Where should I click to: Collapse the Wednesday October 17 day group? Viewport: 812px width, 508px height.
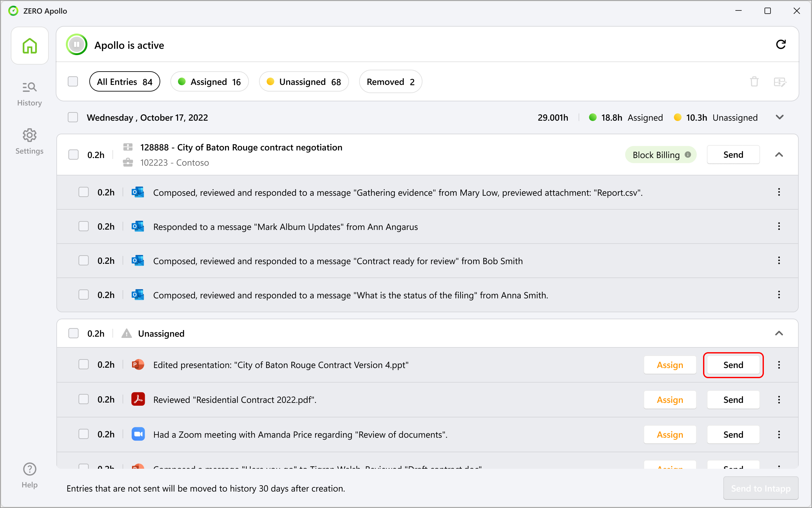(x=780, y=117)
